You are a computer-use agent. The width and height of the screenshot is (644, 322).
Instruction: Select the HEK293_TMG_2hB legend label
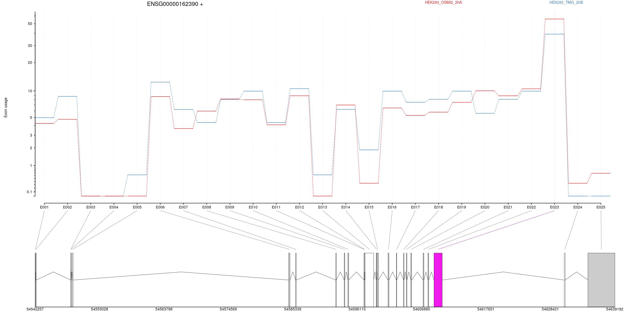tap(566, 2)
